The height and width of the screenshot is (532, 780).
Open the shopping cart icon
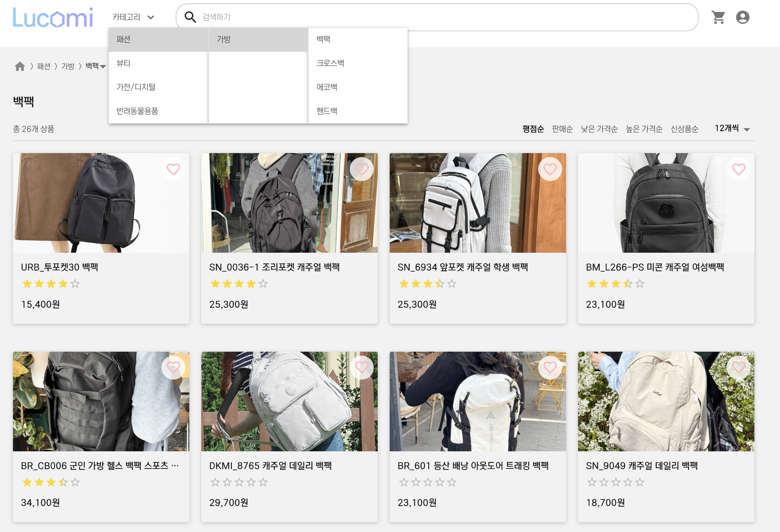click(x=718, y=17)
